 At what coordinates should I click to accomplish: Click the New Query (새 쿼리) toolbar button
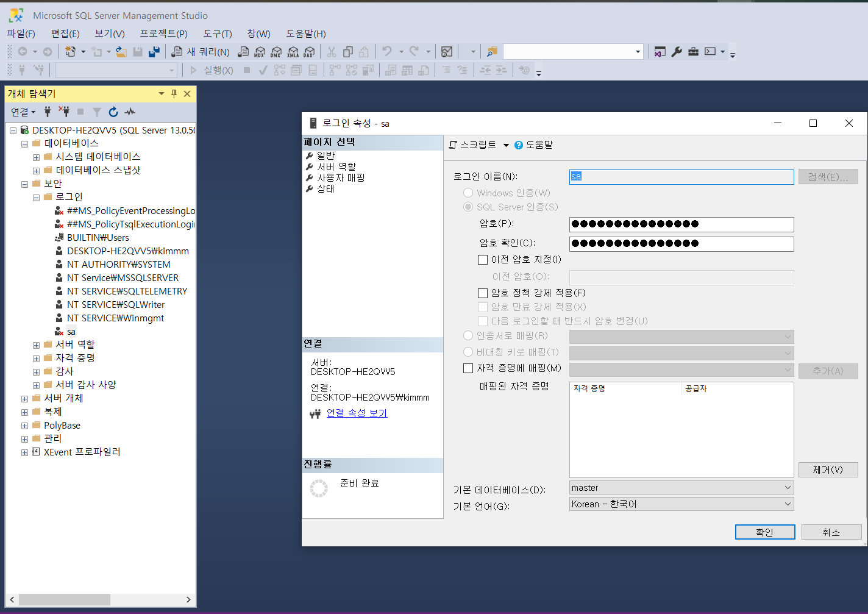(201, 52)
